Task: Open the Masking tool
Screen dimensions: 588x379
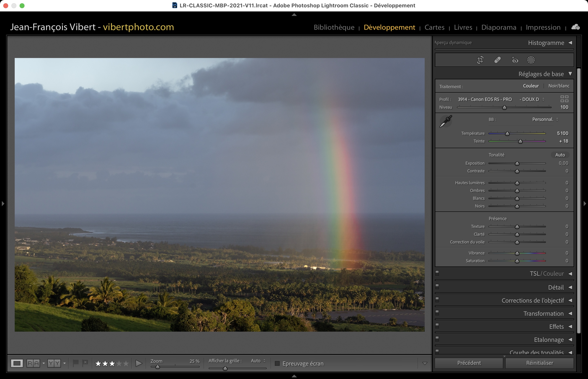Action: point(531,60)
